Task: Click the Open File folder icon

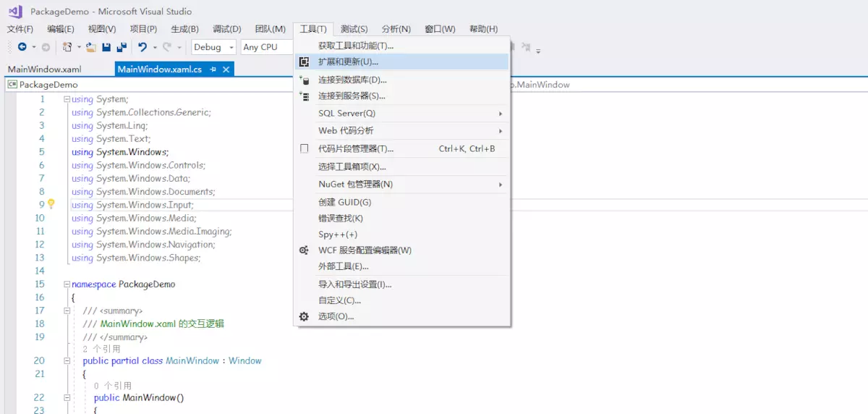Action: pos(91,47)
